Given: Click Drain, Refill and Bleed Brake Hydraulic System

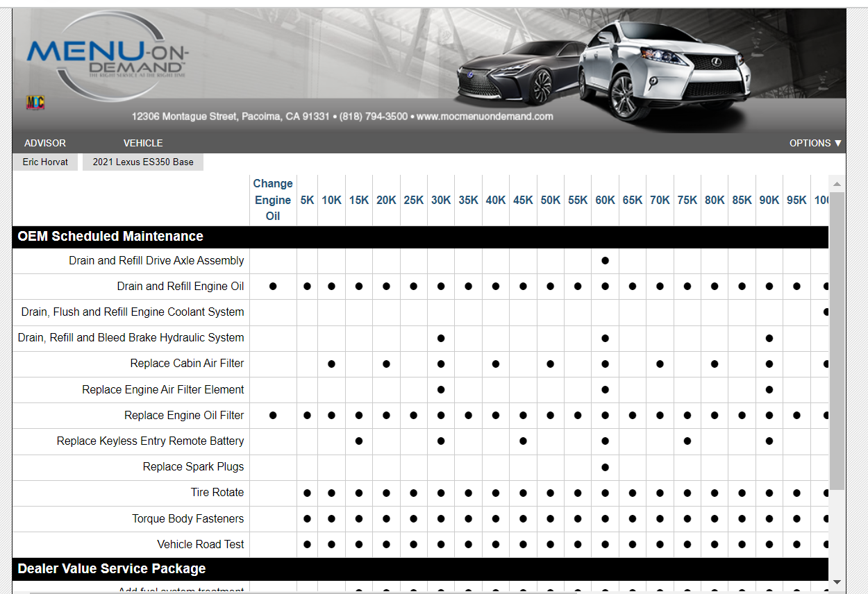Looking at the screenshot, I should pos(131,338).
